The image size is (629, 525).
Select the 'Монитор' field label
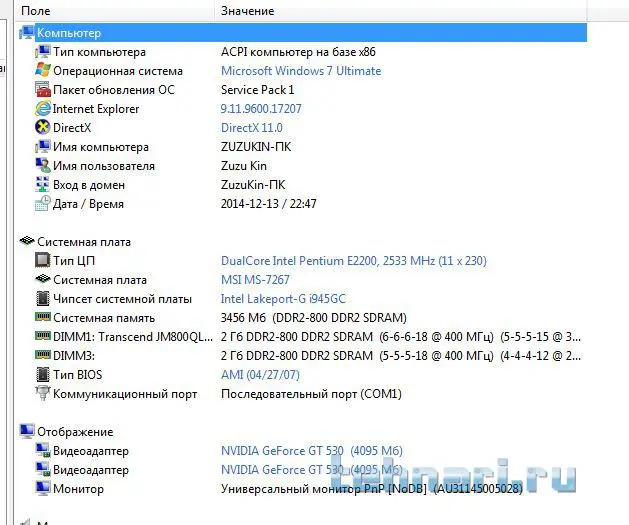pos(78,489)
